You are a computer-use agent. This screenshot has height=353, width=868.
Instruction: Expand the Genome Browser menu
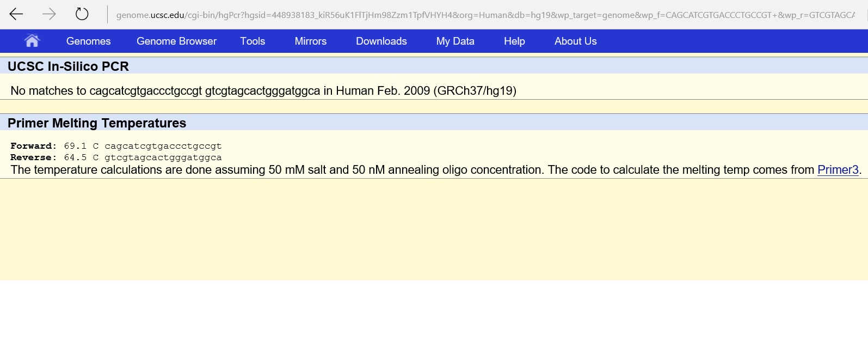point(176,41)
